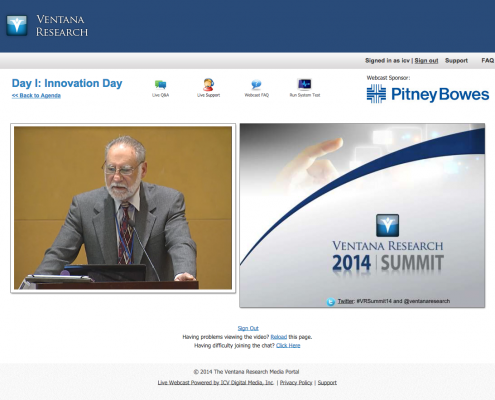Image resolution: width=495 pixels, height=400 pixels.
Task: Click the Webcast Sponsor label
Action: (x=388, y=78)
